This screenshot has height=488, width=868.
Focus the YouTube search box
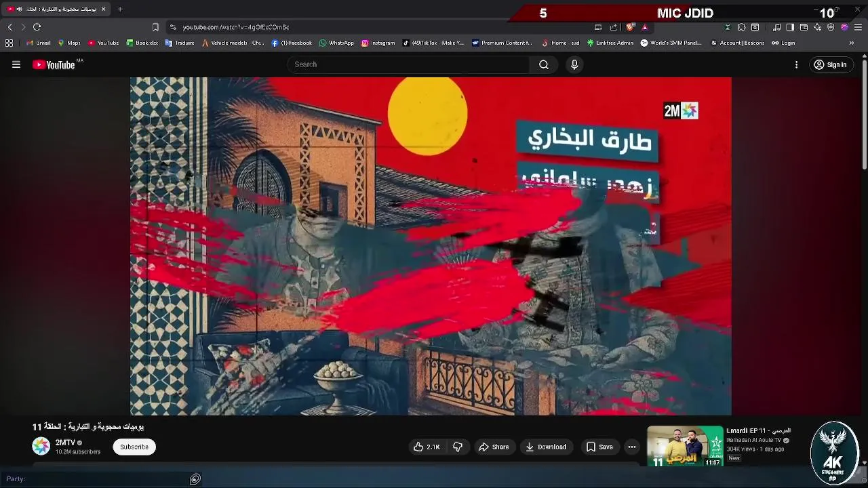click(x=408, y=64)
